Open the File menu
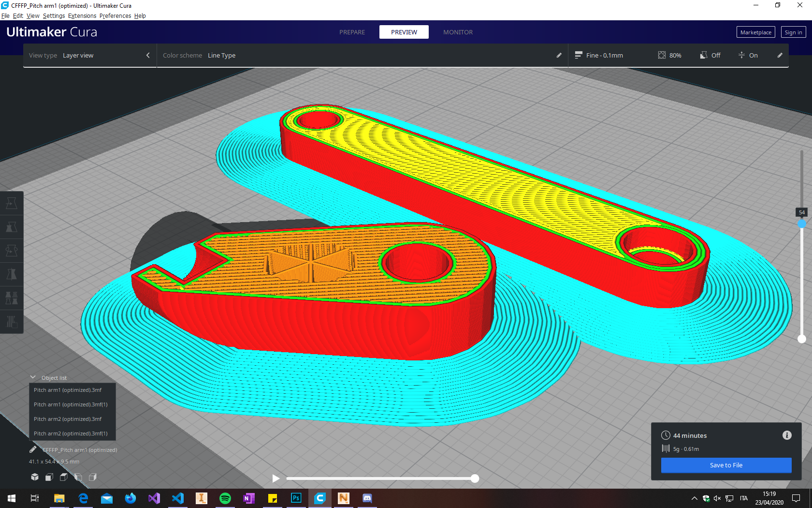The height and width of the screenshot is (508, 812). point(5,15)
